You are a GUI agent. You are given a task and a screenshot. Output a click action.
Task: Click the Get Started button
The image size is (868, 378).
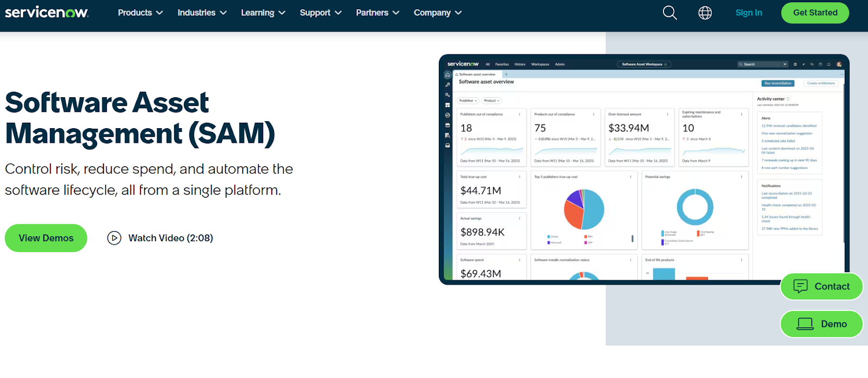coord(815,12)
